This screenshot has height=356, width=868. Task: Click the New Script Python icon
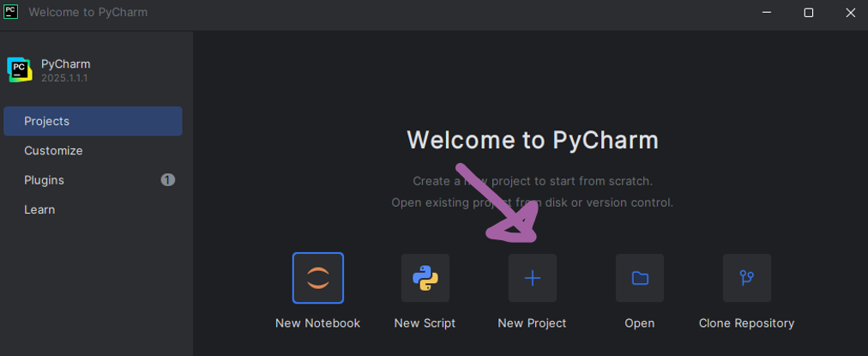pyautogui.click(x=425, y=278)
